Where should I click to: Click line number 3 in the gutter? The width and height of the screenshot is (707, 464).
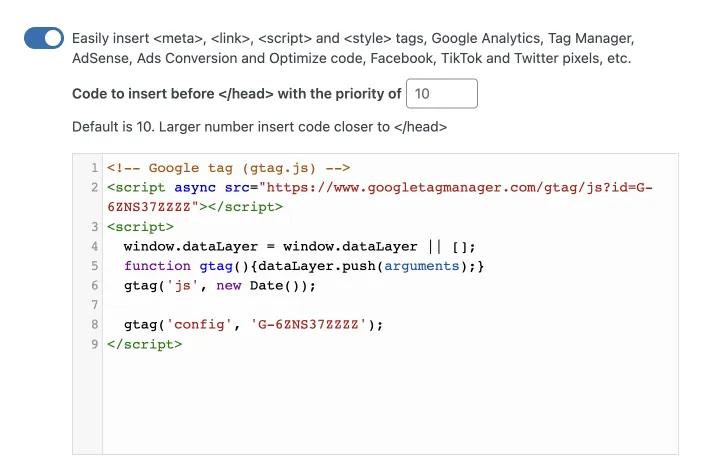[x=94, y=226]
